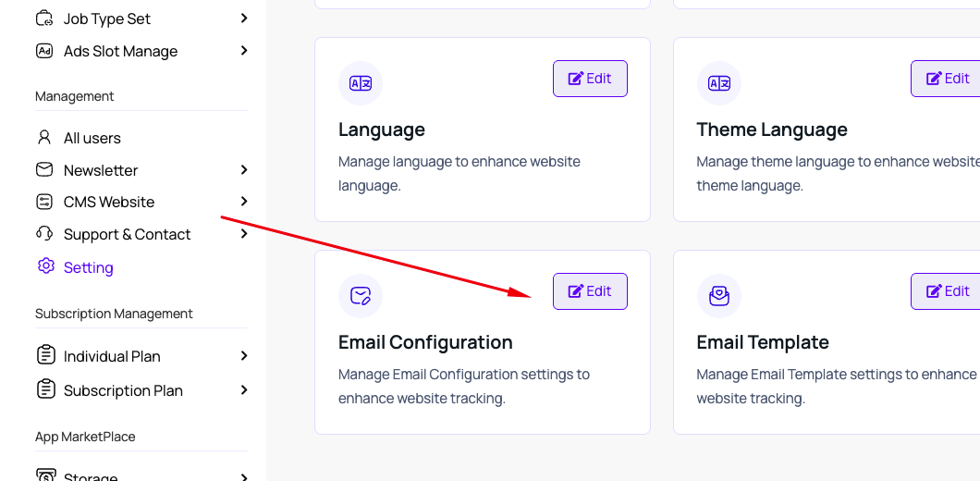The image size is (980, 481).
Task: Edit the Theme Language settings
Action: click(946, 79)
